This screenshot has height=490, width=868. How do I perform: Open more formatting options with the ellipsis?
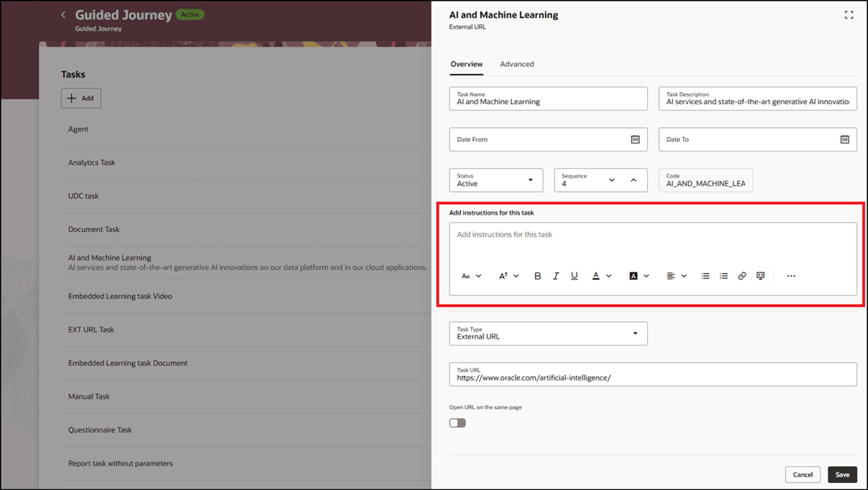[791, 275]
